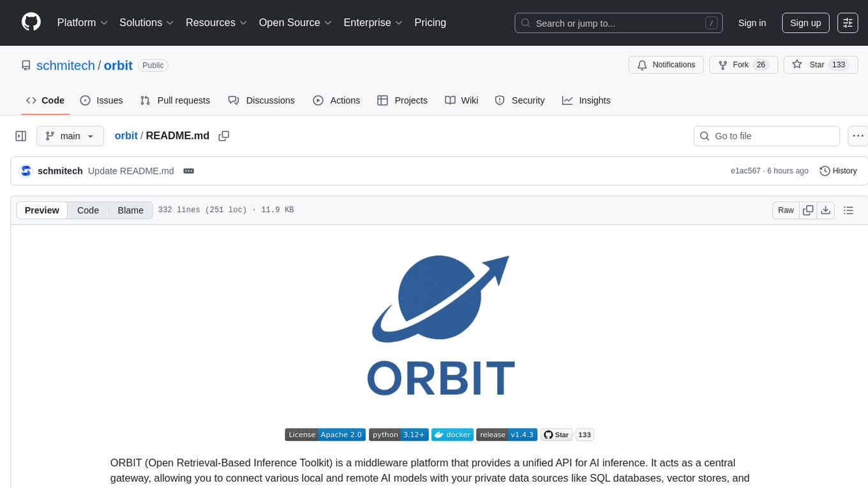Screen dimensions: 868x488
Task: Click the ORBIT logo image
Action: (x=440, y=326)
